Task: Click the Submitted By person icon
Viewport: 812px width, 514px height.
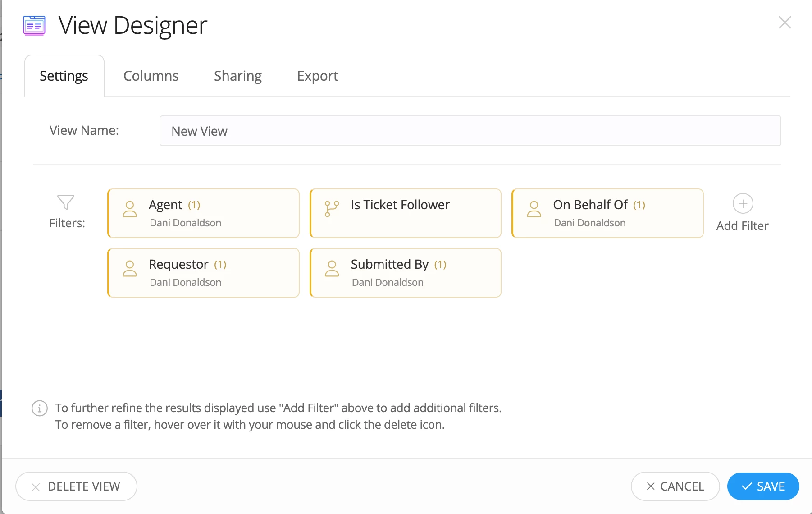Action: tap(332, 268)
